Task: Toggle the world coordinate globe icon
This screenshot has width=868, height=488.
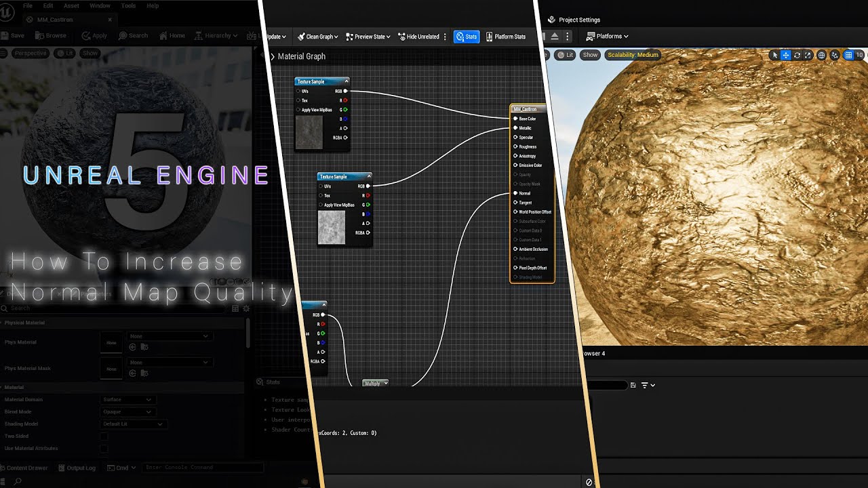Action: point(821,55)
